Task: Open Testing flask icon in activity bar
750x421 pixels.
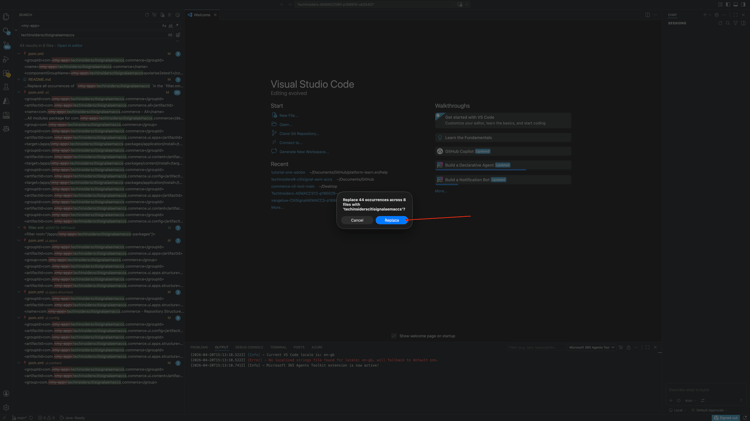Action: tap(6, 87)
